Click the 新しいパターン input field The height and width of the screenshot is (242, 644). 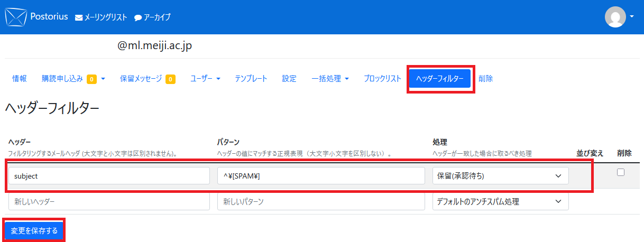click(x=321, y=201)
